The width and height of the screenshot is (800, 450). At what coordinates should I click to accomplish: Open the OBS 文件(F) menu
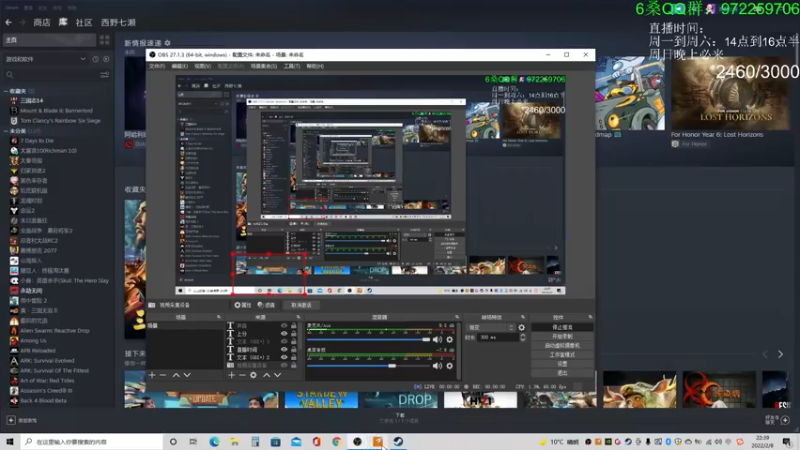157,66
